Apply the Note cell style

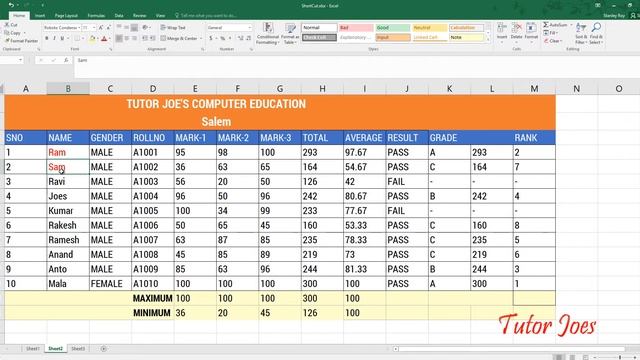466,37
